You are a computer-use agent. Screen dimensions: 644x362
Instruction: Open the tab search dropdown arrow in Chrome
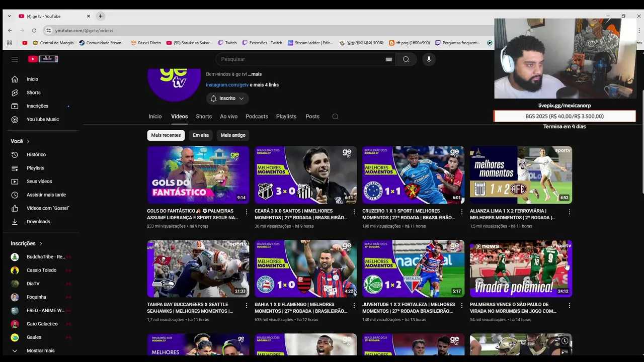(x=9, y=16)
